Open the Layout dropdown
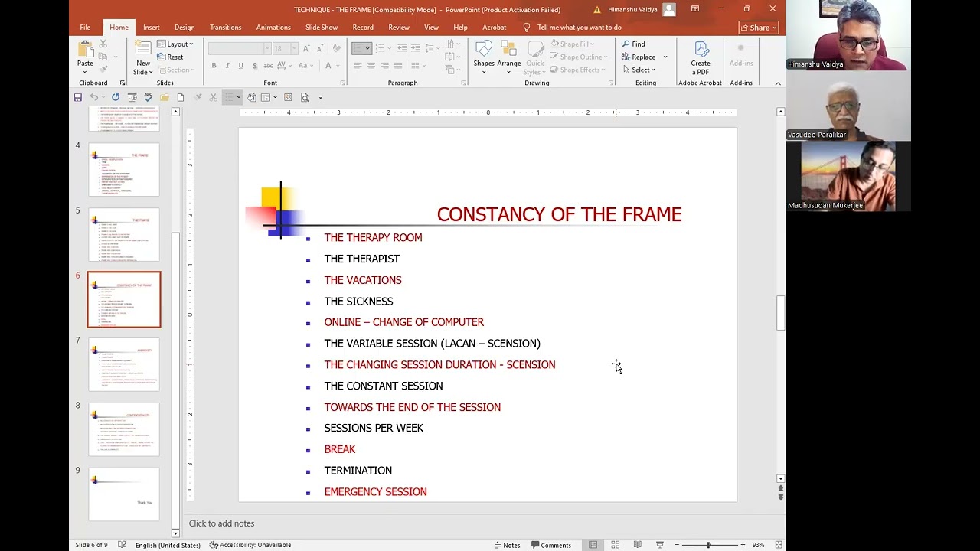 tap(176, 44)
